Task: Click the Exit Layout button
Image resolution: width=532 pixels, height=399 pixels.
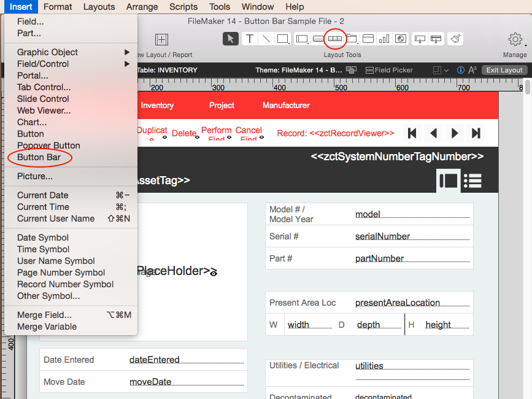Action: coord(503,69)
